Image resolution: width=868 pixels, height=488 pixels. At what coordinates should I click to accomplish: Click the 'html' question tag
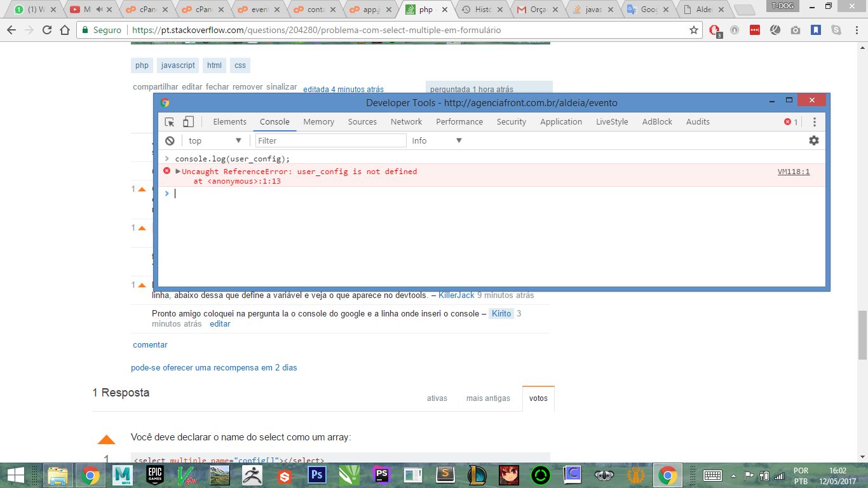point(215,65)
